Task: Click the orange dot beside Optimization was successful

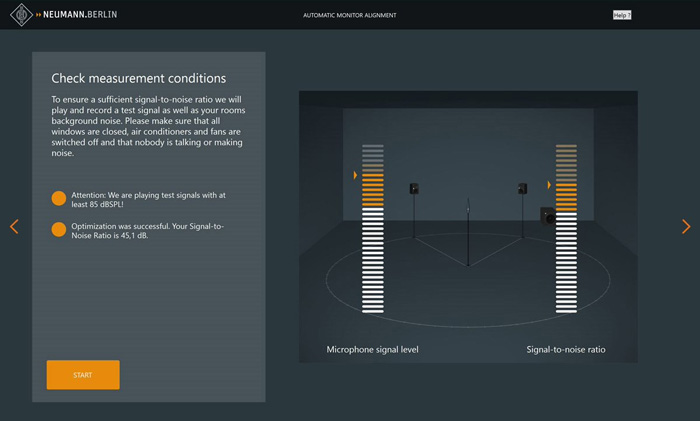Action: pyautogui.click(x=59, y=230)
